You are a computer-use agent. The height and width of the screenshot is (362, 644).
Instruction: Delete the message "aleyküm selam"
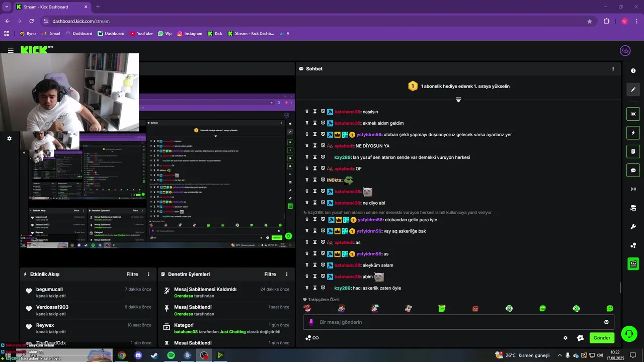[307, 265]
